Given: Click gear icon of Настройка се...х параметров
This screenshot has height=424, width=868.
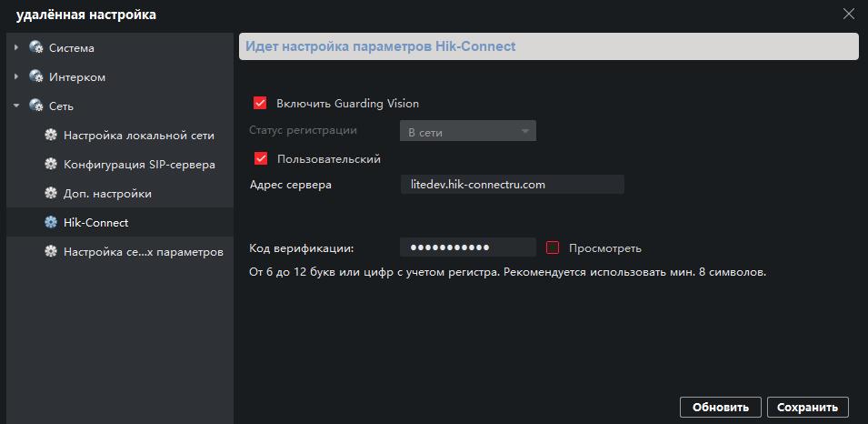Looking at the screenshot, I should [x=51, y=252].
